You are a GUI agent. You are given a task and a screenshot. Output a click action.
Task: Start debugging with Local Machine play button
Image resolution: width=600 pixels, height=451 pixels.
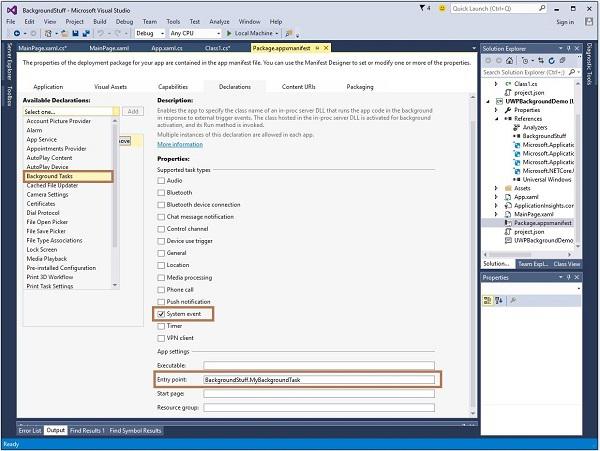[227, 33]
